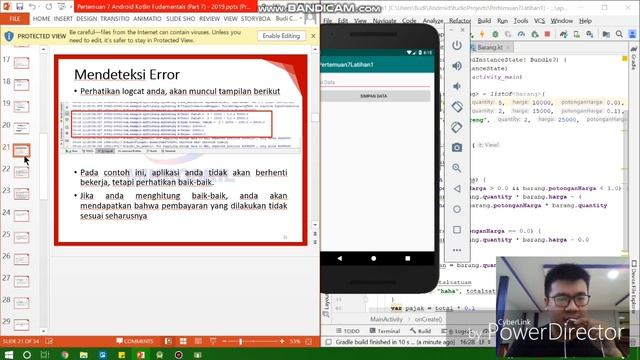Click Android Studio search everywhere magnifier
Image resolution: width=640 pixels, height=360 pixels.
[619, 35]
